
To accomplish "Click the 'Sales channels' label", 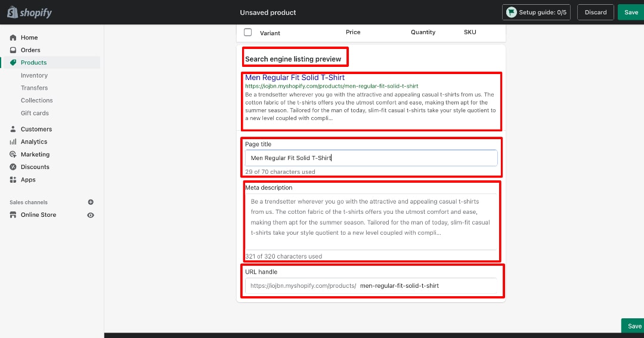I will [29, 202].
